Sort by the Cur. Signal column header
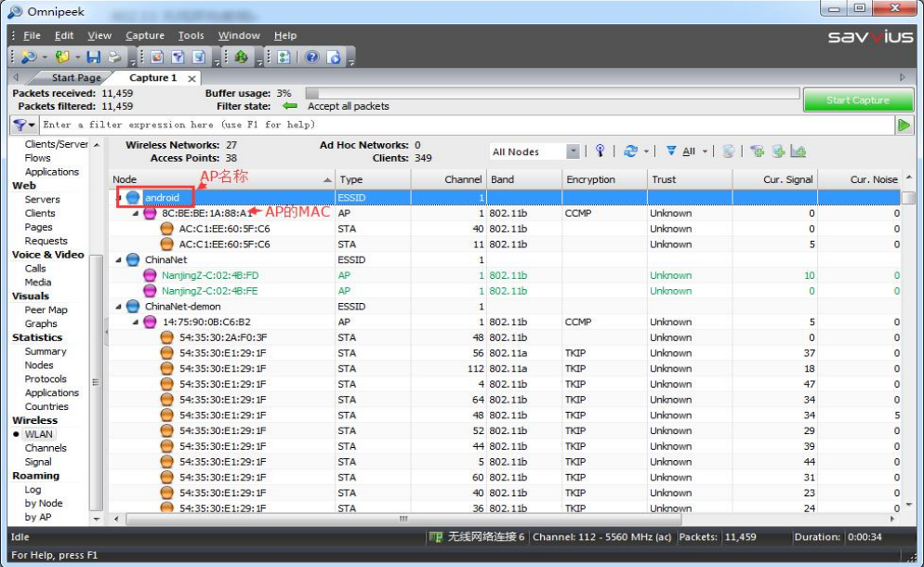This screenshot has width=924, height=567. point(774,179)
